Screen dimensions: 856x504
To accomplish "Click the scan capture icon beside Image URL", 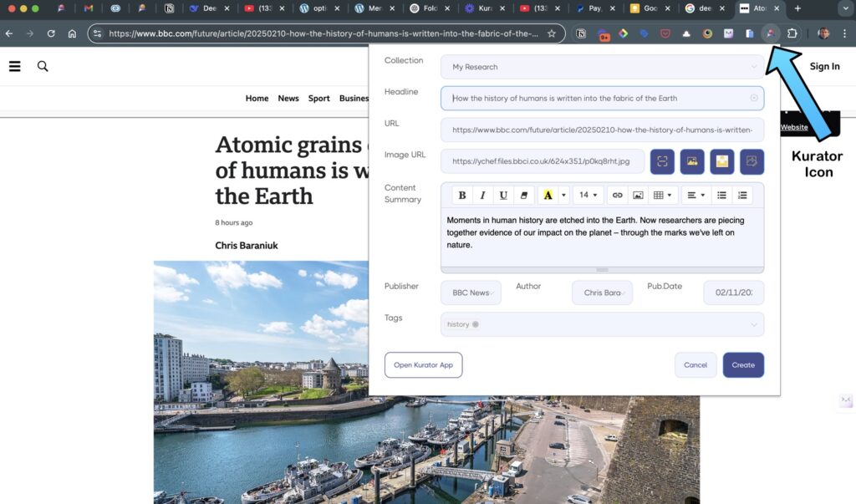I will (662, 161).
